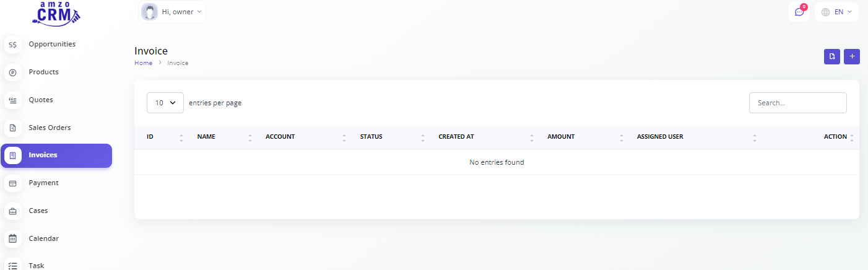
Task: Open the EN language selector
Action: pos(836,12)
